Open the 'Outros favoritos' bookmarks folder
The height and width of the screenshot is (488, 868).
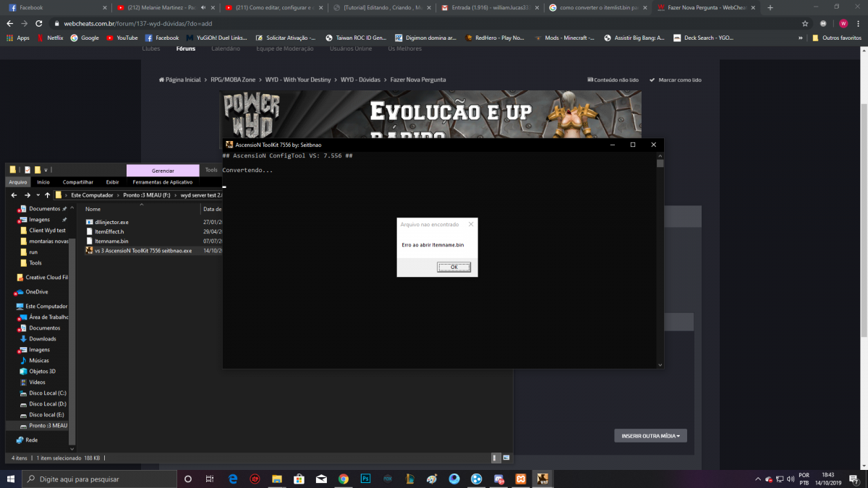(836, 38)
